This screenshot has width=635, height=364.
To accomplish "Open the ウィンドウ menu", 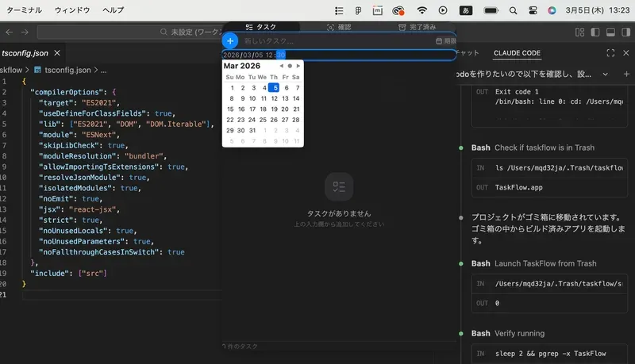I will (72, 10).
